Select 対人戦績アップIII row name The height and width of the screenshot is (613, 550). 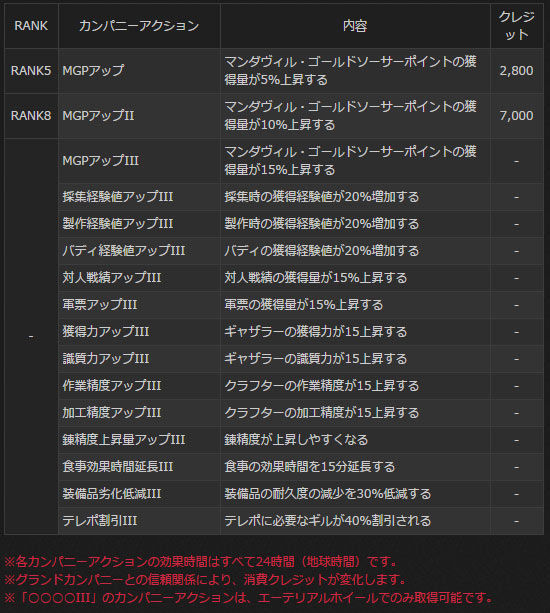112,278
